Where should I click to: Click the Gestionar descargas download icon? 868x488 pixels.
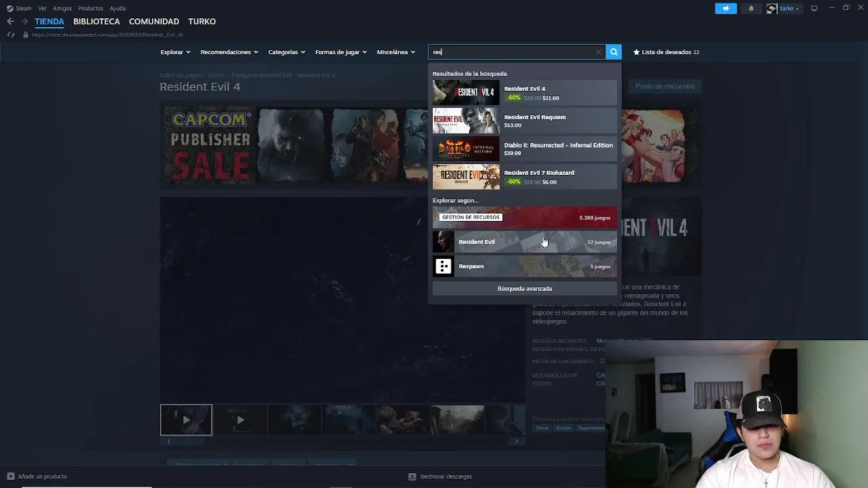pyautogui.click(x=412, y=476)
